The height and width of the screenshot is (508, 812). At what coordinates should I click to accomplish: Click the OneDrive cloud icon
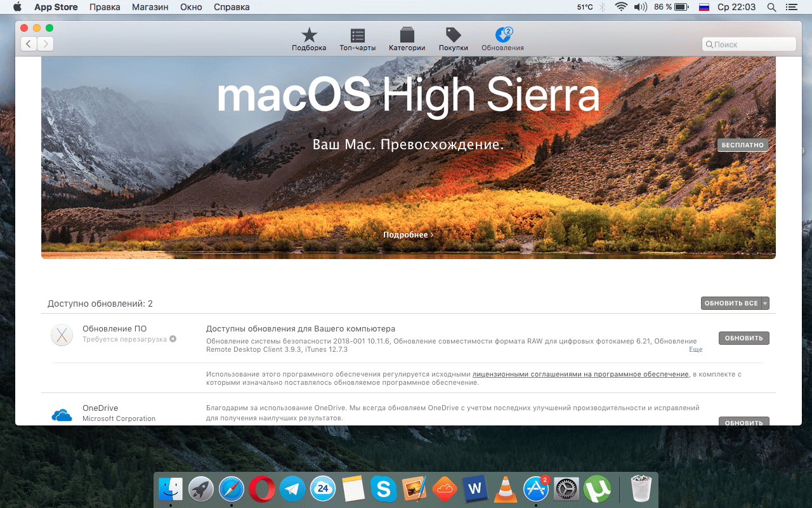[x=62, y=415]
